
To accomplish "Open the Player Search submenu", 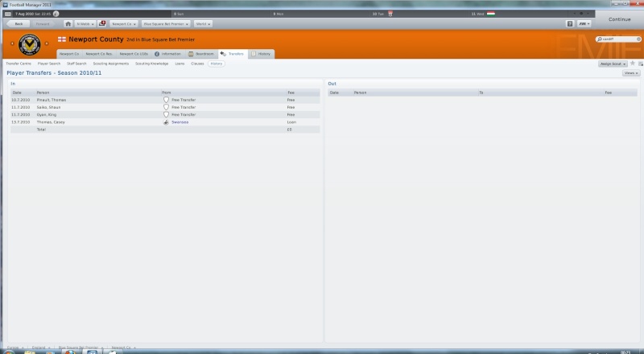I will coord(49,64).
